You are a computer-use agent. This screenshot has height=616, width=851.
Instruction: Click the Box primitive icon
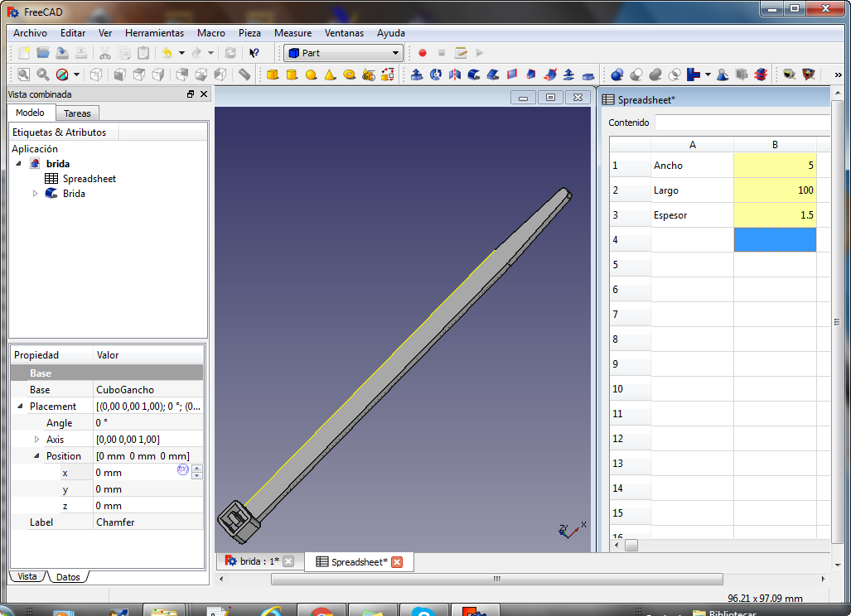(x=273, y=75)
